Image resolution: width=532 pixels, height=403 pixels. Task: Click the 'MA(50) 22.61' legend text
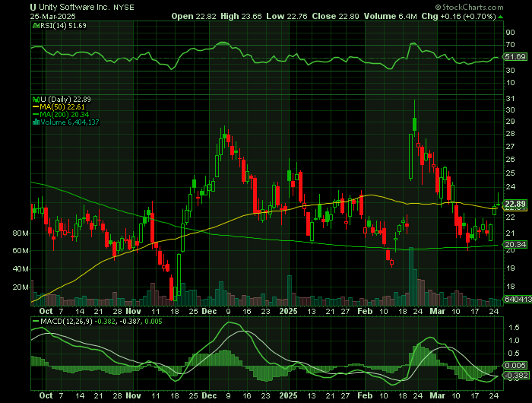(62, 107)
